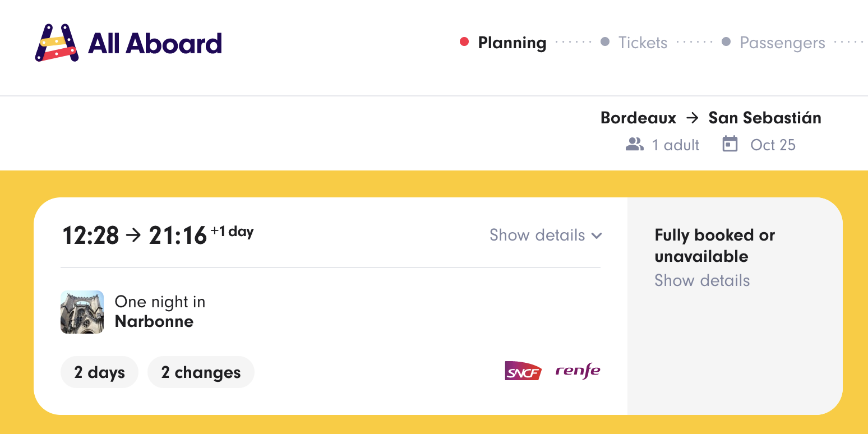
Task: Go to the Tickets step
Action: [643, 43]
